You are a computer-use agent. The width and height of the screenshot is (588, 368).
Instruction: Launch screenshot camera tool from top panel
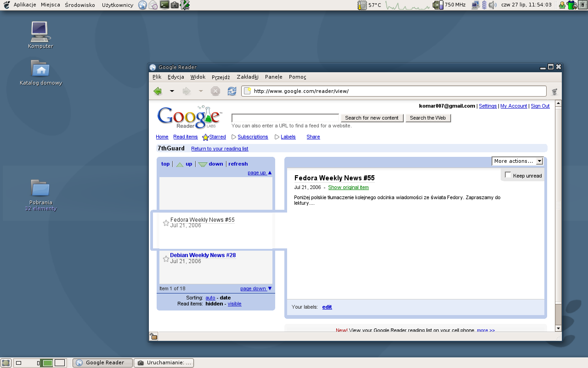pos(175,5)
